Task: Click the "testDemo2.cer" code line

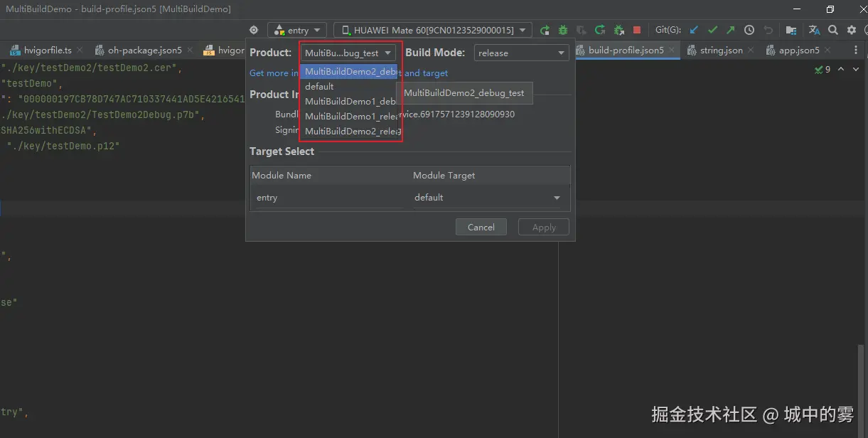Action: click(x=92, y=68)
